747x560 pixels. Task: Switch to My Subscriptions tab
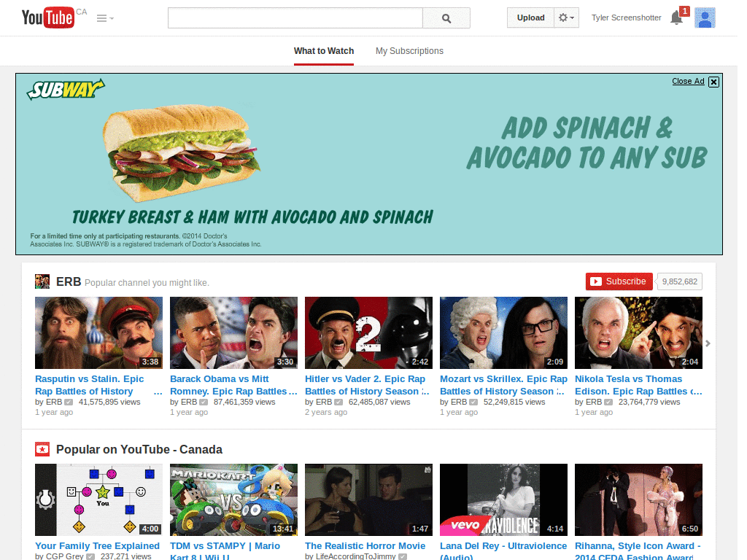(409, 51)
